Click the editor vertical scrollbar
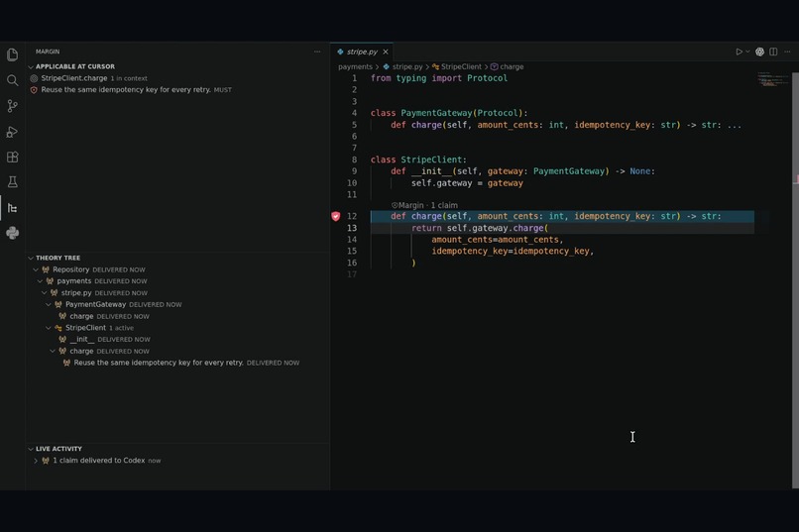 (x=795, y=280)
